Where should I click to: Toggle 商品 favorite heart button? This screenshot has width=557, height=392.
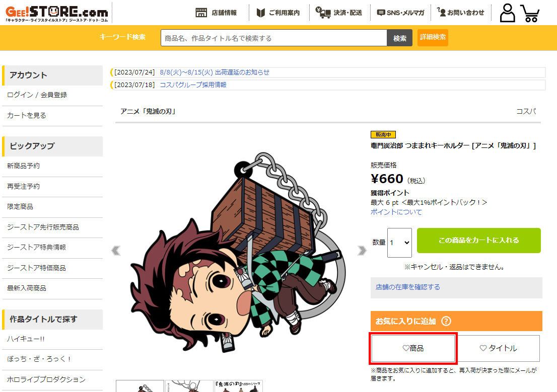(x=413, y=348)
